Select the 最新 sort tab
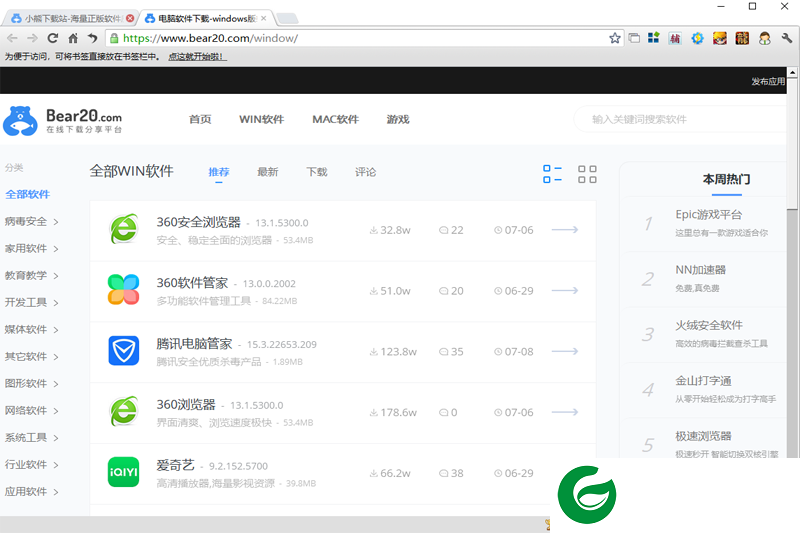 (268, 172)
